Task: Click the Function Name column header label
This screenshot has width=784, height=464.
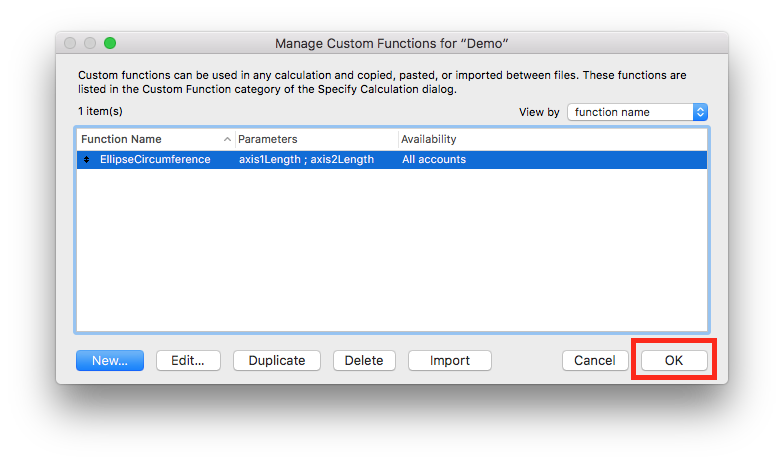Action: pos(121,140)
